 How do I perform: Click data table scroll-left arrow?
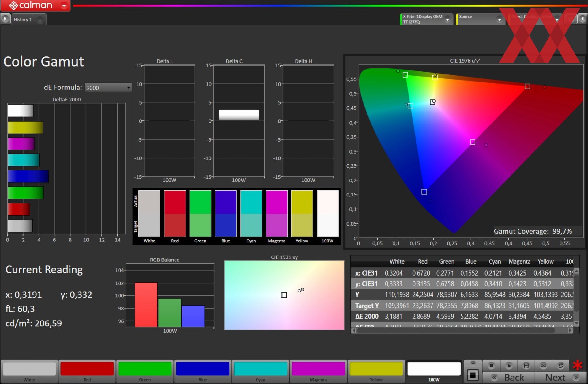point(354,330)
